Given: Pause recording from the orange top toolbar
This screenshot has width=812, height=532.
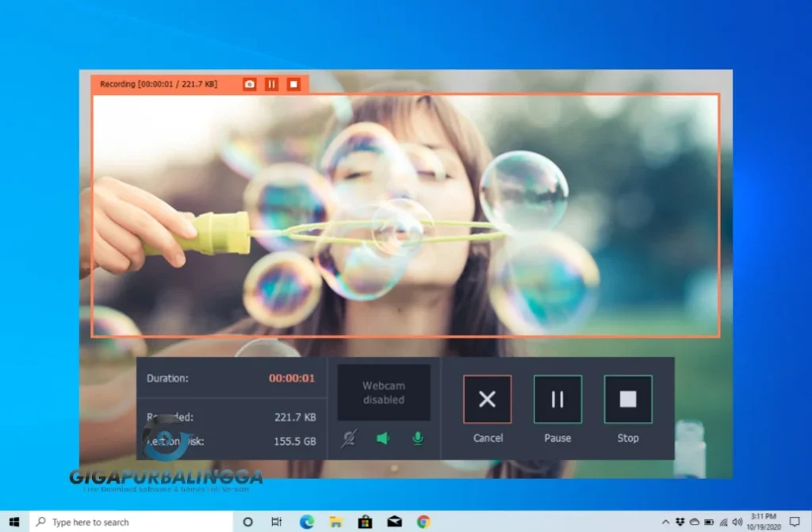Looking at the screenshot, I should click(x=271, y=83).
